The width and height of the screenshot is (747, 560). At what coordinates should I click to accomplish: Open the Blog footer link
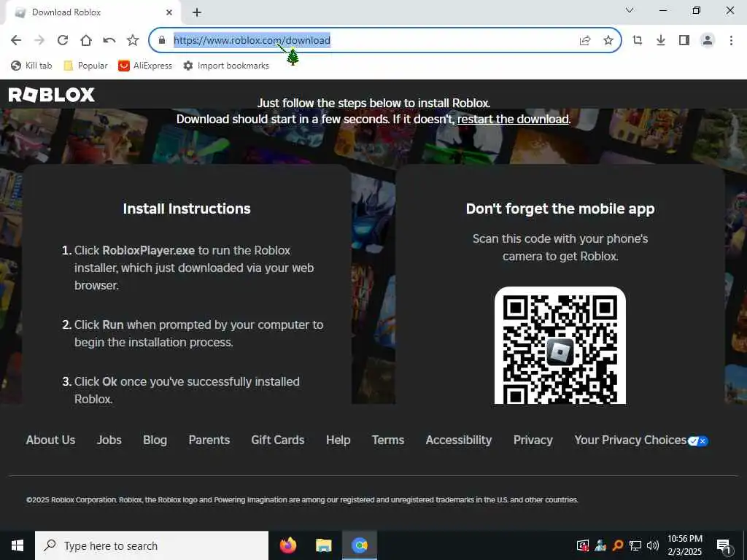155,440
